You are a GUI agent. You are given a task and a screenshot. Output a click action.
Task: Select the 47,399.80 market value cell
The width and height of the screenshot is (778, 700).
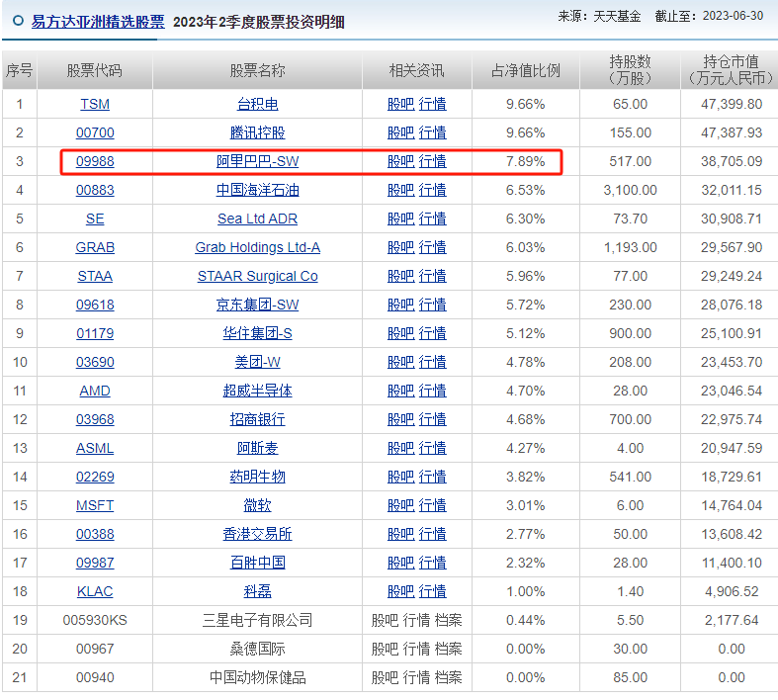[x=732, y=104]
